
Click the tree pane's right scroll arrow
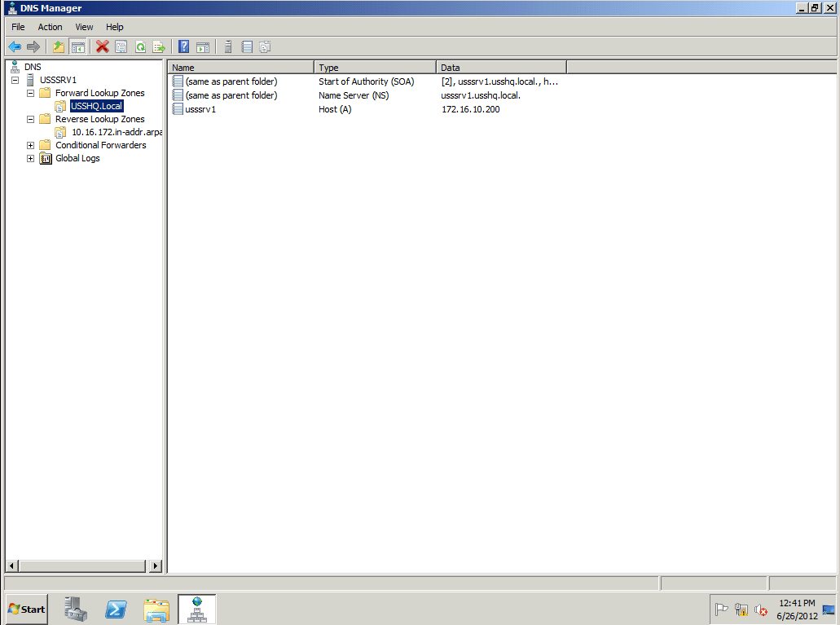[156, 566]
